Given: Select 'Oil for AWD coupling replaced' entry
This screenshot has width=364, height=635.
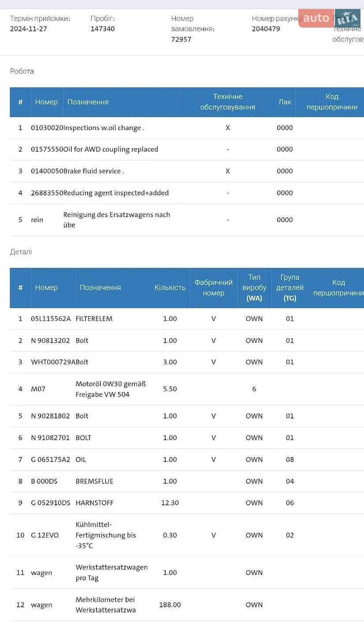Looking at the screenshot, I should [111, 149].
